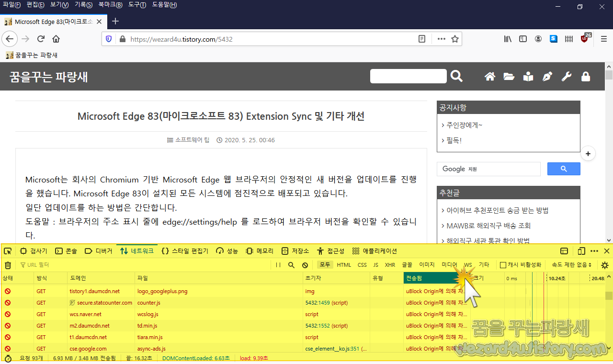Image resolution: width=613 pixels, height=364 pixels.
Task: Filter requests by 기타
Action: pyautogui.click(x=484, y=265)
